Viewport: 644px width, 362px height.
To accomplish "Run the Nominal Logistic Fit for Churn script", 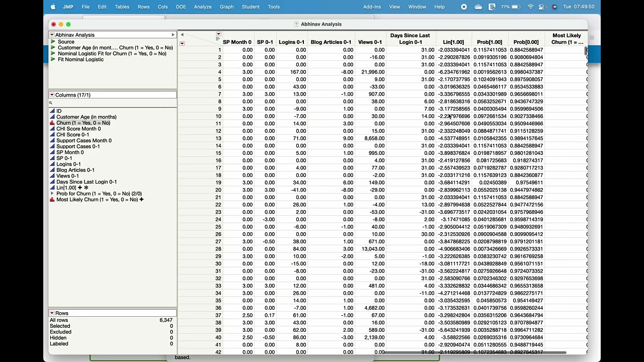I will point(53,53).
